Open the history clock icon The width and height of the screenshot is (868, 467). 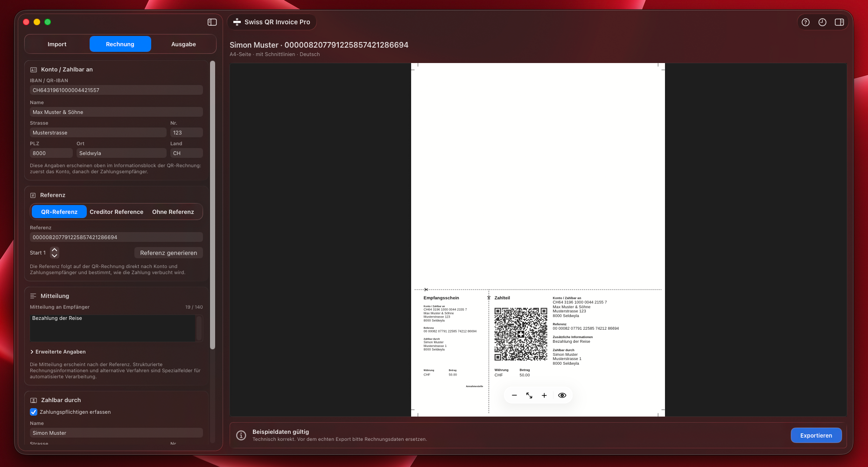(x=822, y=22)
